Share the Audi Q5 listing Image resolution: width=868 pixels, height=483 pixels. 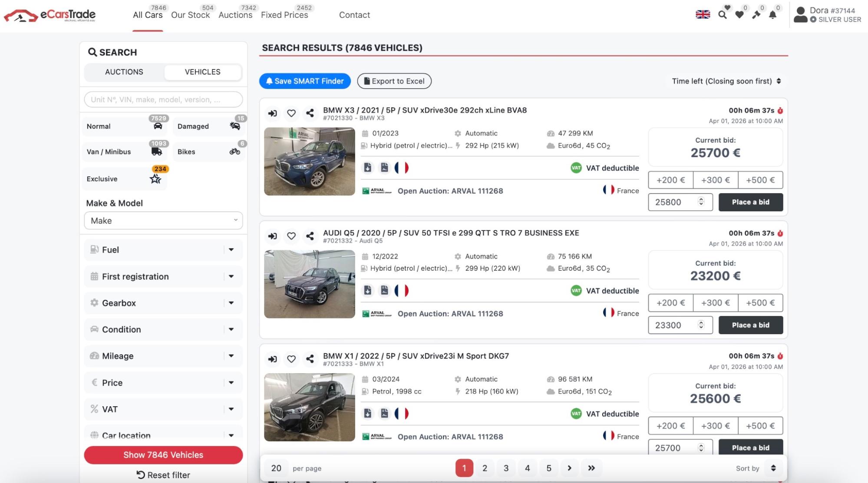point(310,236)
